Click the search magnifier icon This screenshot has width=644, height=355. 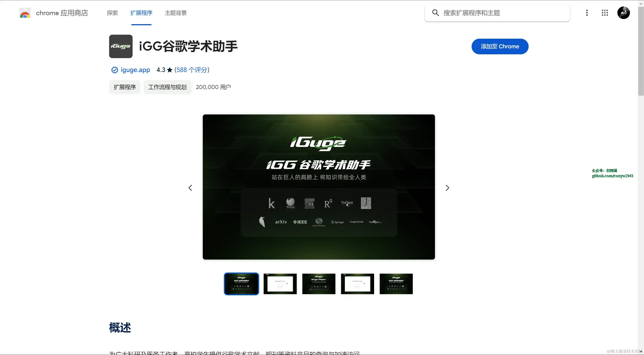[435, 13]
